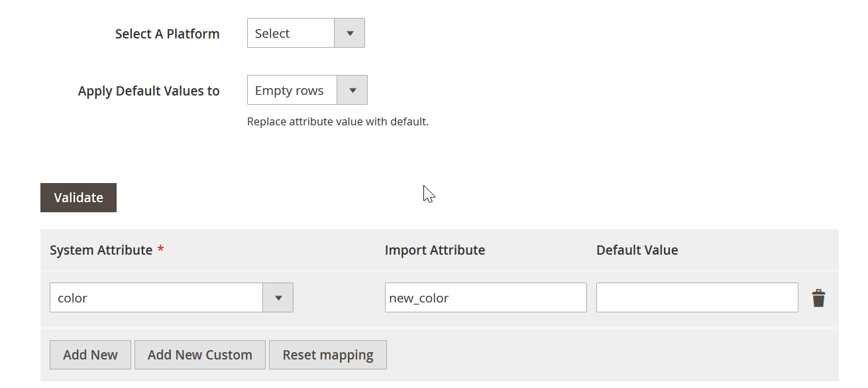Click the Apply Default Values to label
Viewport: 868px width, 388px height.
[x=149, y=91]
